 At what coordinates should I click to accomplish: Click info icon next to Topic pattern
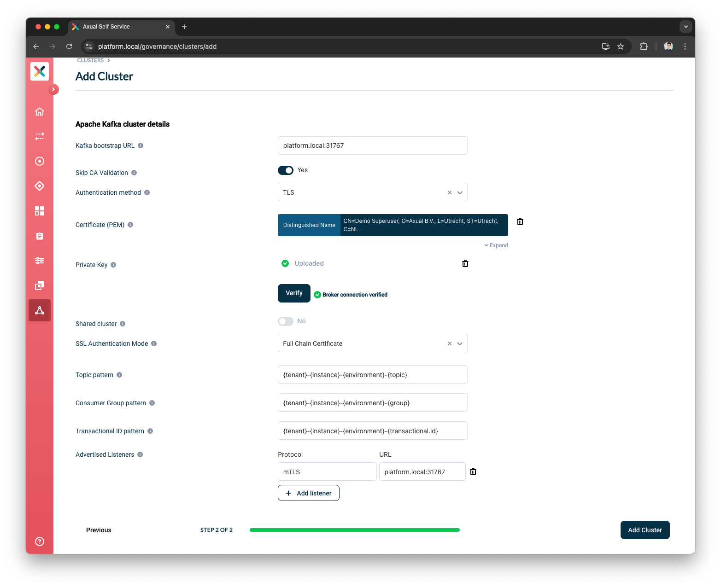(x=119, y=375)
